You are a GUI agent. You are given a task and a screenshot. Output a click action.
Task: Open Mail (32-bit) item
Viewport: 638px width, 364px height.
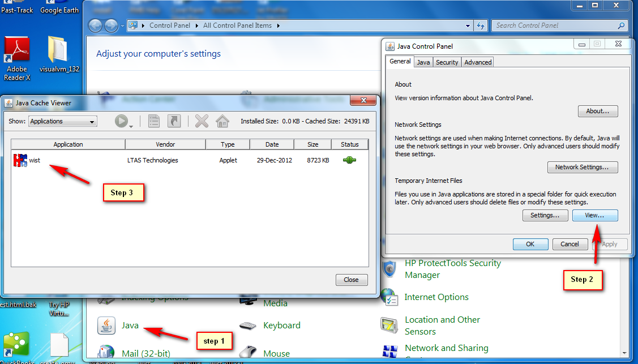click(145, 353)
